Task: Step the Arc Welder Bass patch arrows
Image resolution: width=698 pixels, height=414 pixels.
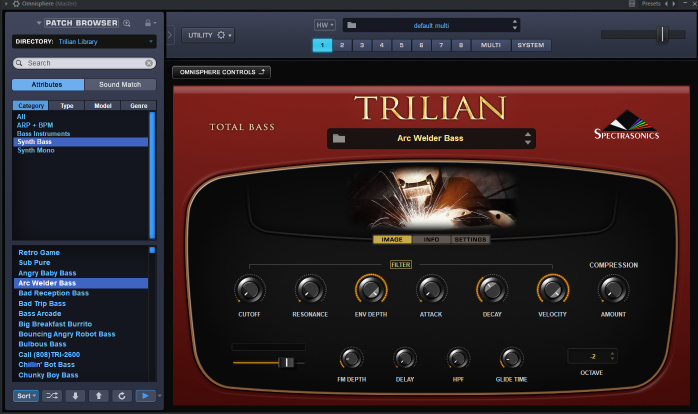Action: 528,138
